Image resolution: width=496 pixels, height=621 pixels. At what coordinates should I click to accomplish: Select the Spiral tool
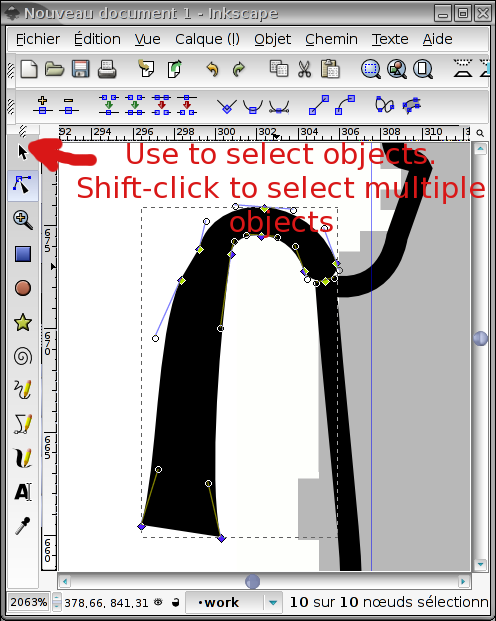[23, 356]
